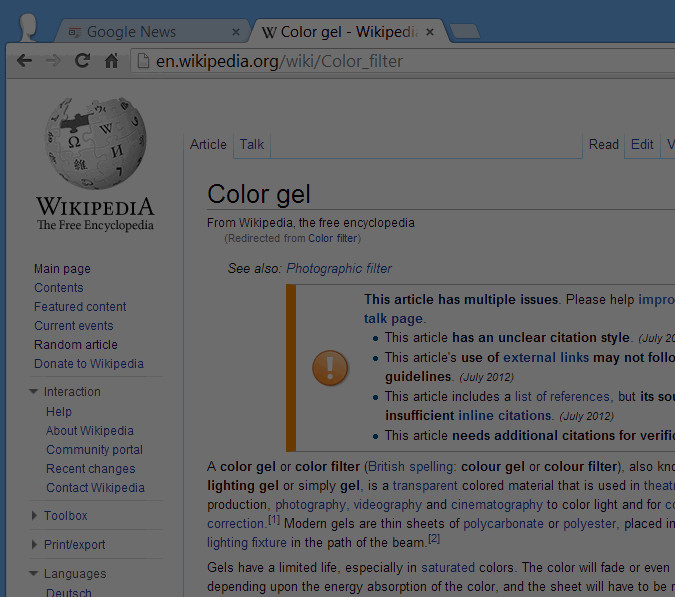Open the Contents sidebar link

click(x=59, y=288)
